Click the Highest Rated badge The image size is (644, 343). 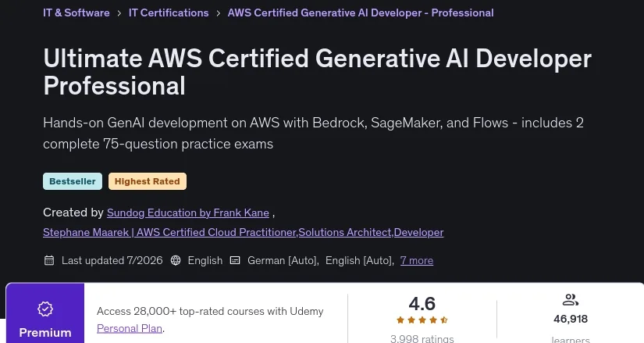click(x=148, y=181)
